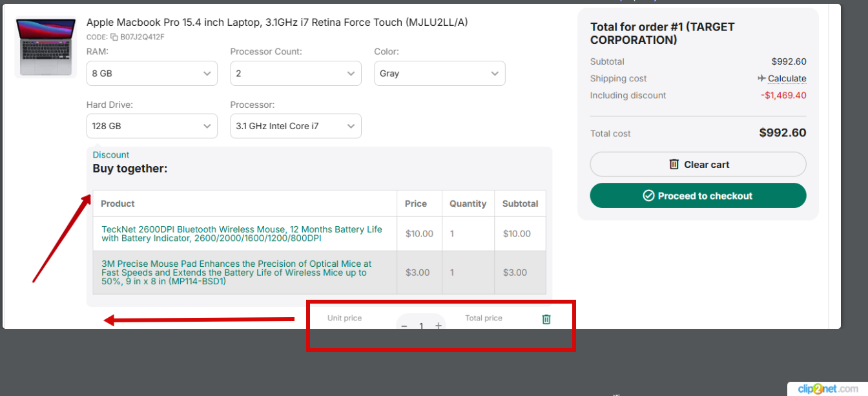Open the Color dropdown set to Gray

(439, 74)
